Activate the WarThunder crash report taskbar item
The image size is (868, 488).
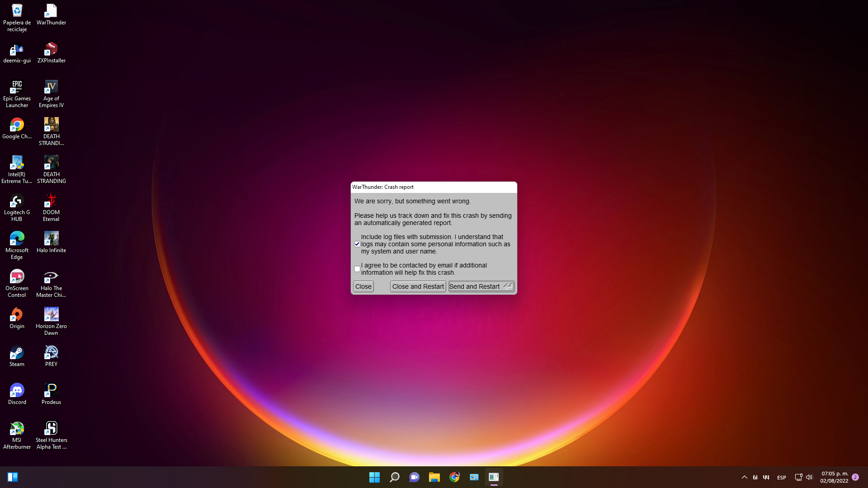coord(494,477)
